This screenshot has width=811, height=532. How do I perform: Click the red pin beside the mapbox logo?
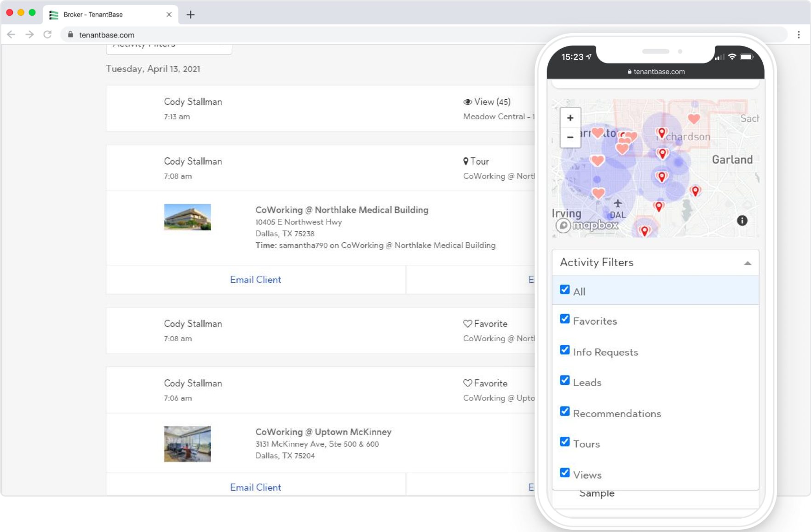pos(644,231)
